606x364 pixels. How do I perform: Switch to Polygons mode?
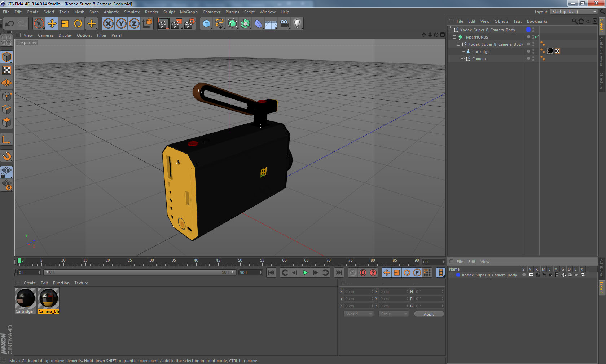point(6,123)
